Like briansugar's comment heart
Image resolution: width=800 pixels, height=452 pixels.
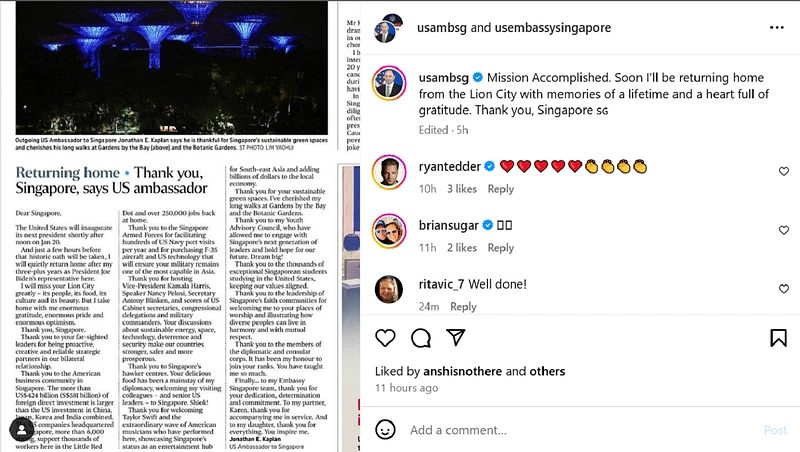[784, 230]
